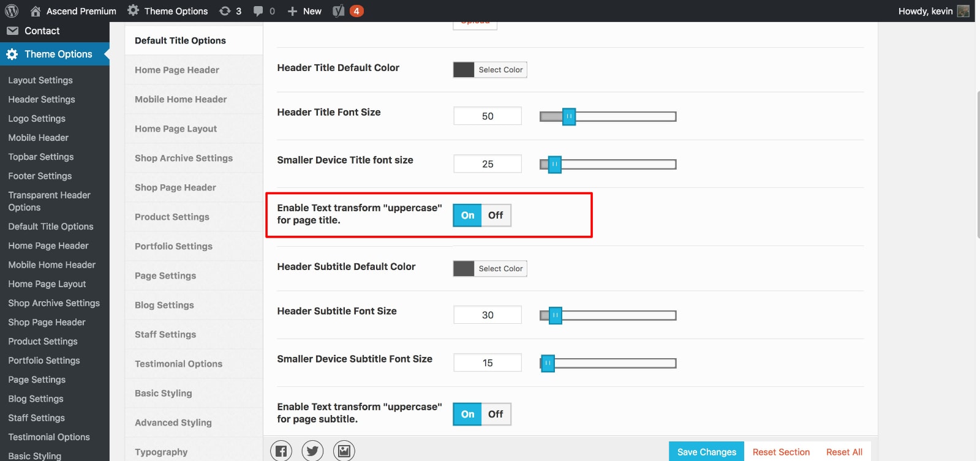Screen dimensions: 980x461
Task: Click kevin's avatar thumbnail
Action: coord(963,11)
